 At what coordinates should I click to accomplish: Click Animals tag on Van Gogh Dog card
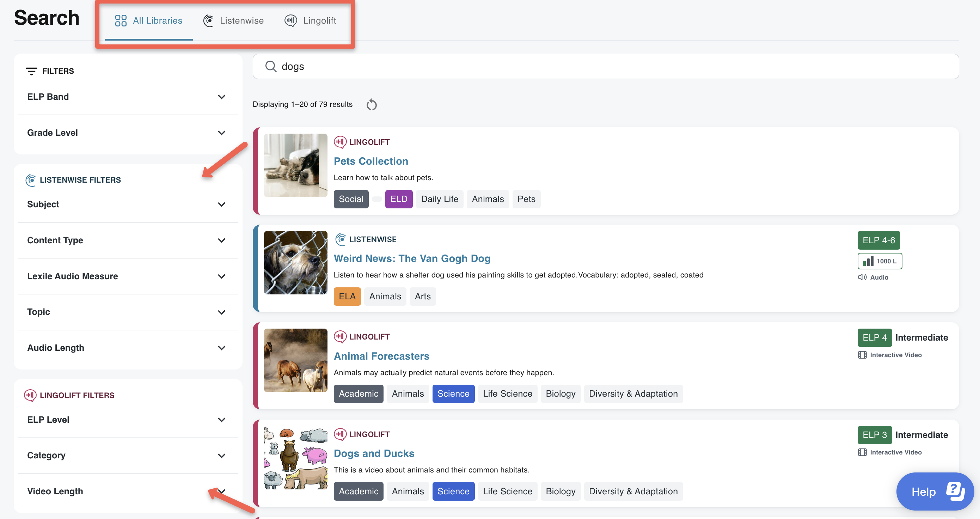pyautogui.click(x=385, y=297)
